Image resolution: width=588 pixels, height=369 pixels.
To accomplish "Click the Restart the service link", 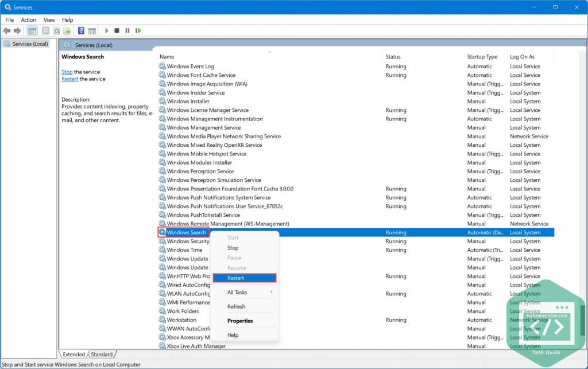I will pos(69,79).
